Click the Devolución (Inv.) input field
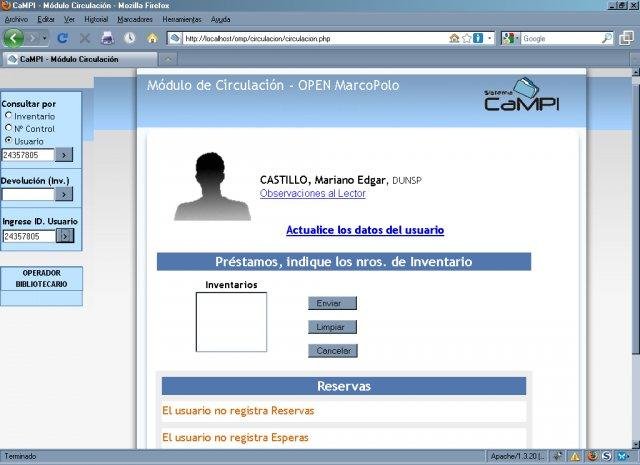This screenshot has height=465, width=640. [x=28, y=194]
